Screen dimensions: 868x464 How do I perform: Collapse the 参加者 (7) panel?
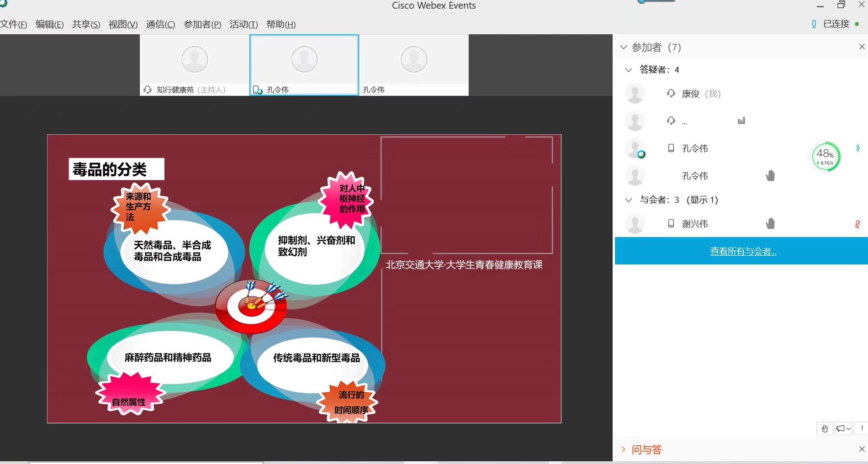coord(624,47)
